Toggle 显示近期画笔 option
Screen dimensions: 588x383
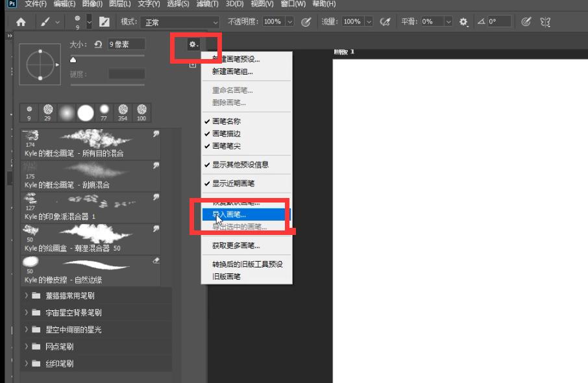234,183
